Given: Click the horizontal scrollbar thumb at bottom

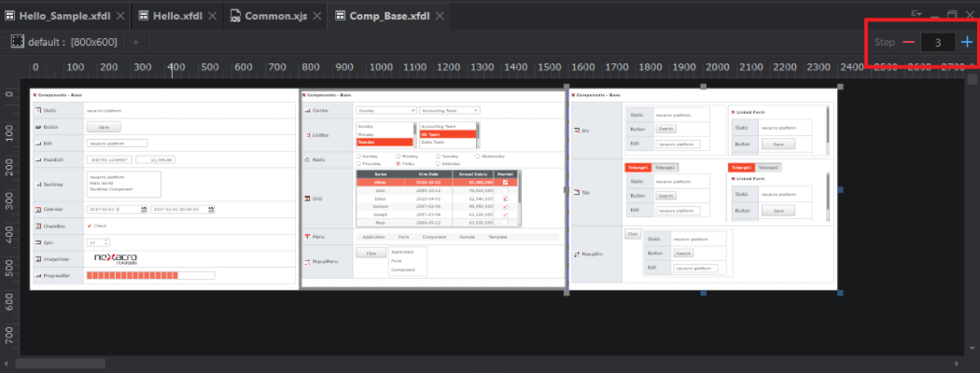Looking at the screenshot, I should click(61, 363).
